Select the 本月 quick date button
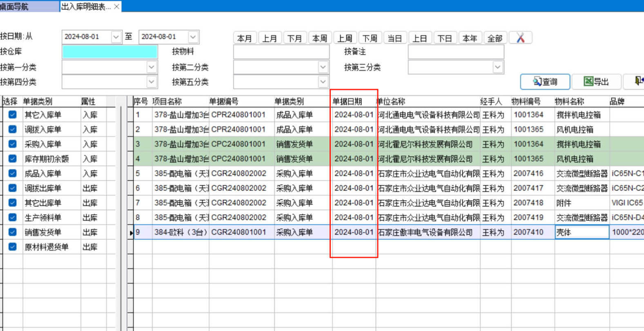The height and width of the screenshot is (331, 644). click(x=244, y=38)
